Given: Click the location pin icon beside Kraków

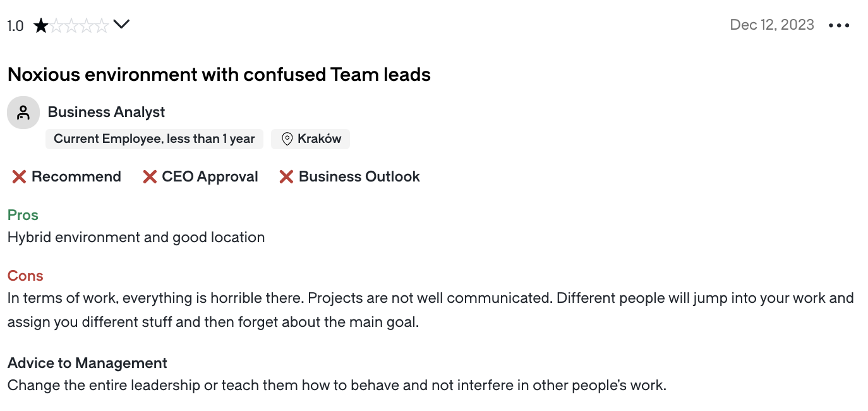Looking at the screenshot, I should coord(287,139).
